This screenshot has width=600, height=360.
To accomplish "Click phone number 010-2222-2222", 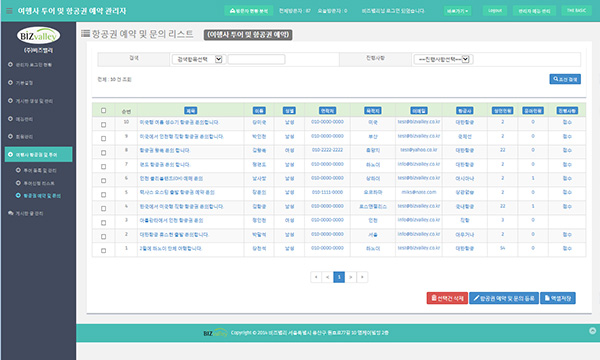I will [328, 150].
